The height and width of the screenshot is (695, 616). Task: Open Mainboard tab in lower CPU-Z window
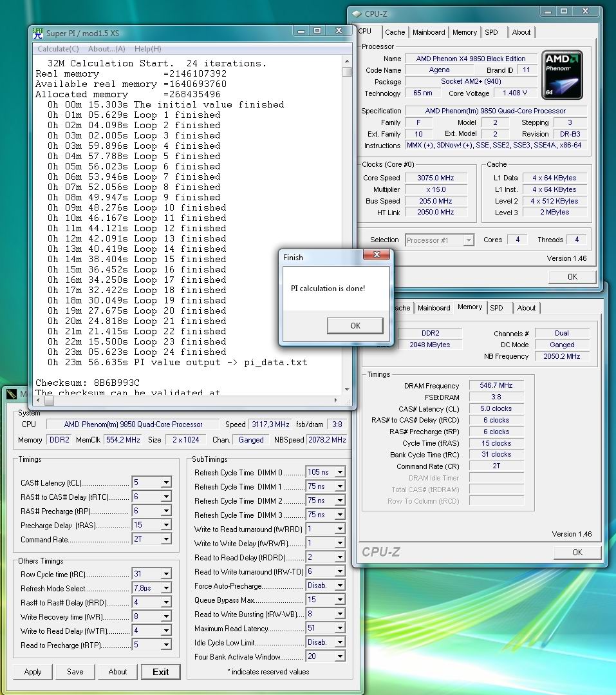click(x=434, y=308)
